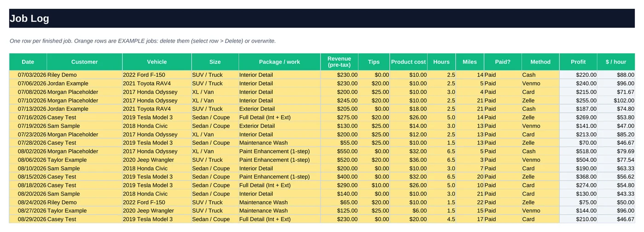Screen dimensions: 644x232
Task: Click the Vehicle column header
Action: (157, 62)
